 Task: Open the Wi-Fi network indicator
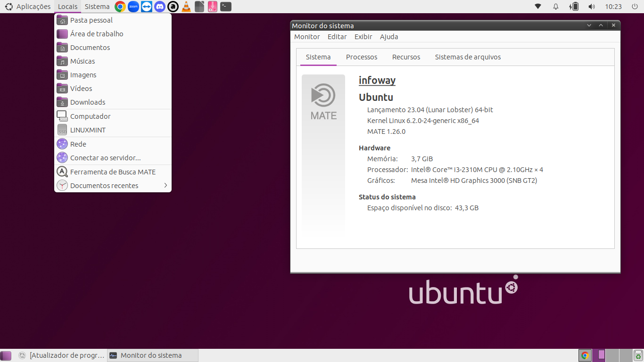pyautogui.click(x=537, y=7)
